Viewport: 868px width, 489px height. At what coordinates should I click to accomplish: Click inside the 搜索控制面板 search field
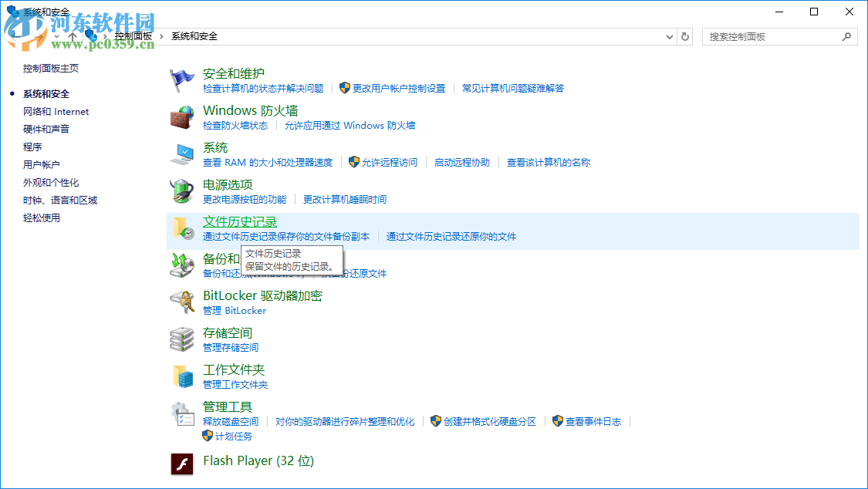772,36
